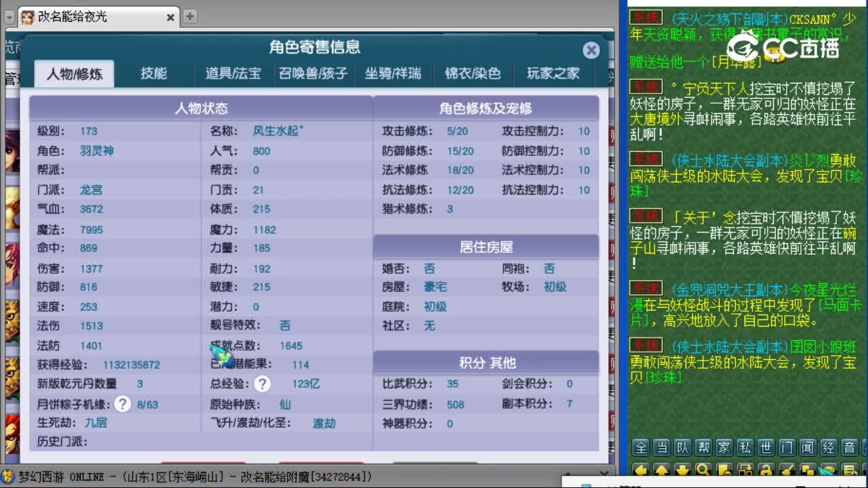Click the character name 风生水起°
The height and width of the screenshot is (488, 868).
point(278,131)
